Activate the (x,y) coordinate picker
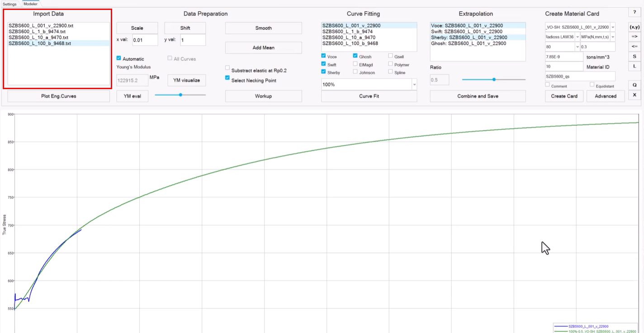This screenshot has width=644, height=333. [x=634, y=27]
